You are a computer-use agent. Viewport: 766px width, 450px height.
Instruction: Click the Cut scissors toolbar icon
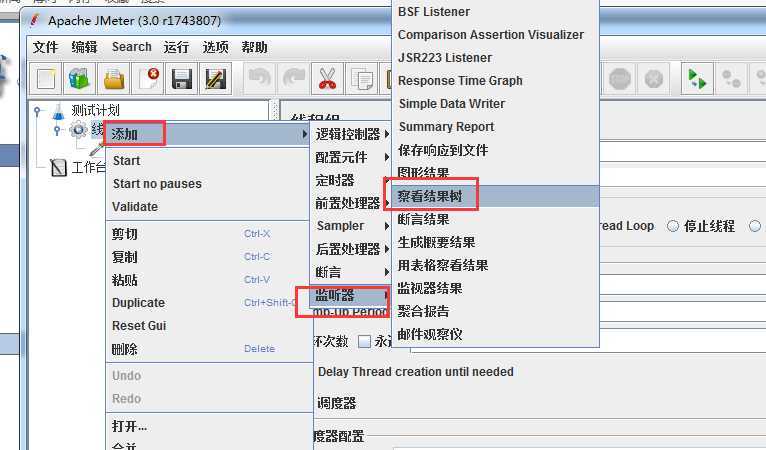pos(327,79)
